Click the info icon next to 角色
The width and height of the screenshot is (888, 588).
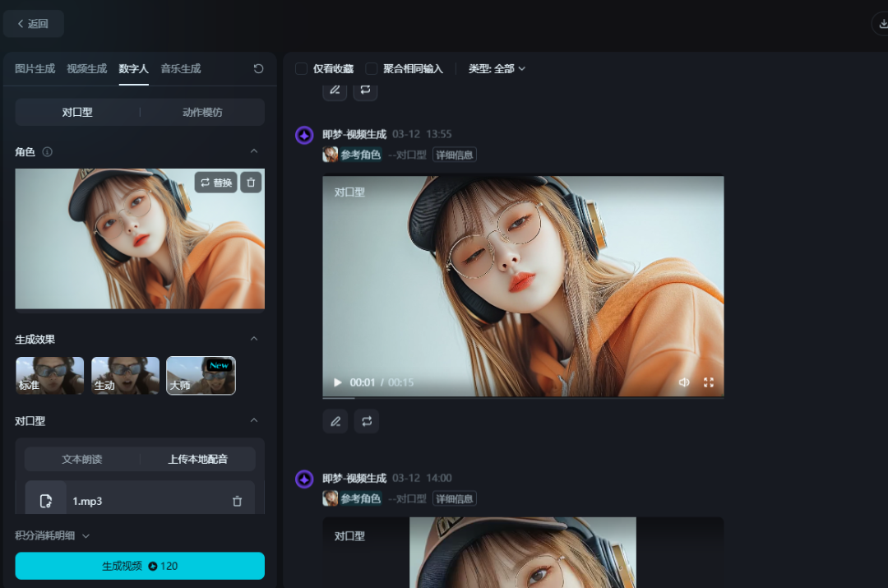tap(48, 152)
